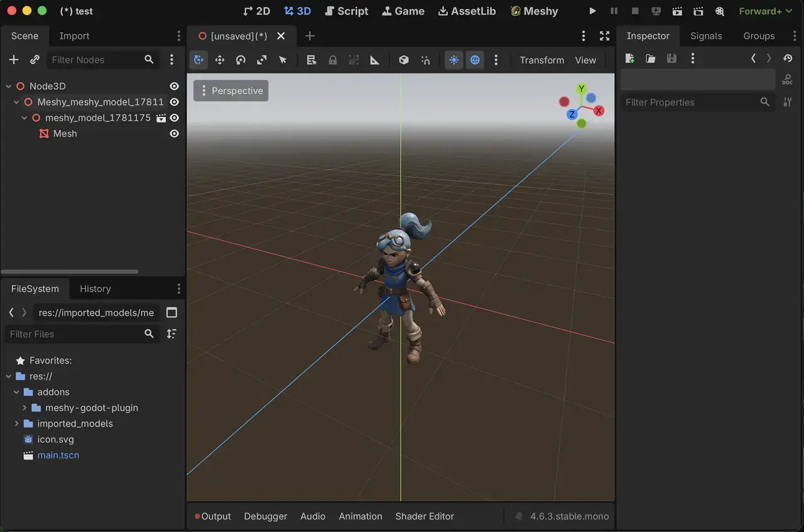This screenshot has width=804, height=532.
Task: Click the FileSystem sort files icon
Action: pyautogui.click(x=171, y=334)
